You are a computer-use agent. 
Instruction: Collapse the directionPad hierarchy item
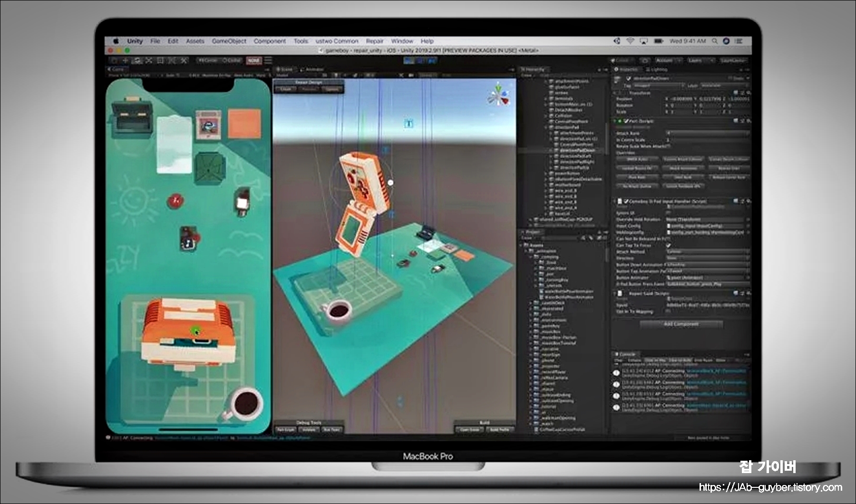click(x=546, y=127)
